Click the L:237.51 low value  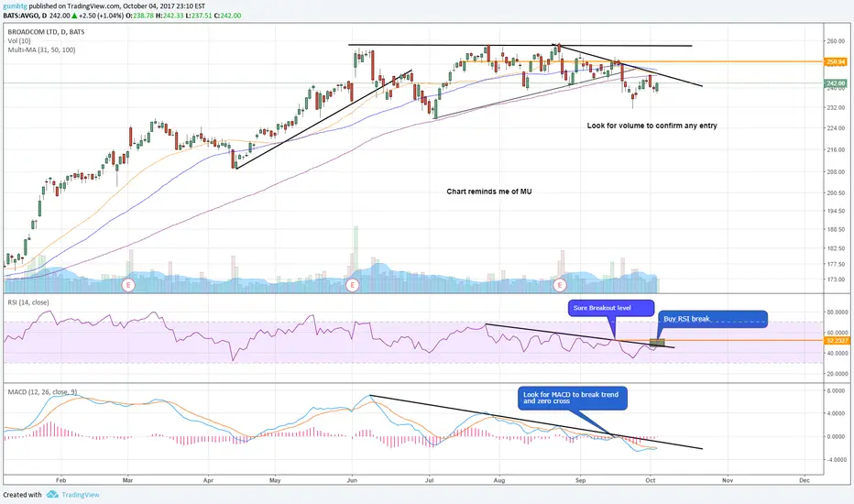(197, 16)
